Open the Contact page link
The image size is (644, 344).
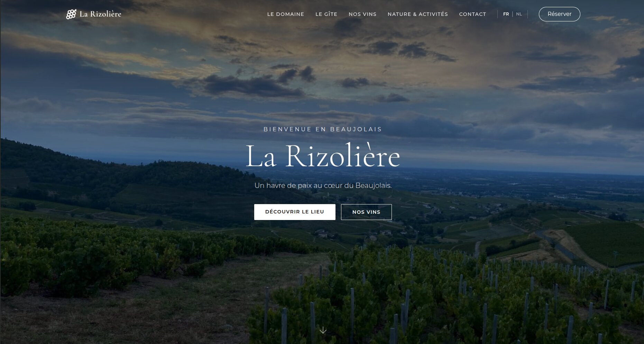[472, 14]
